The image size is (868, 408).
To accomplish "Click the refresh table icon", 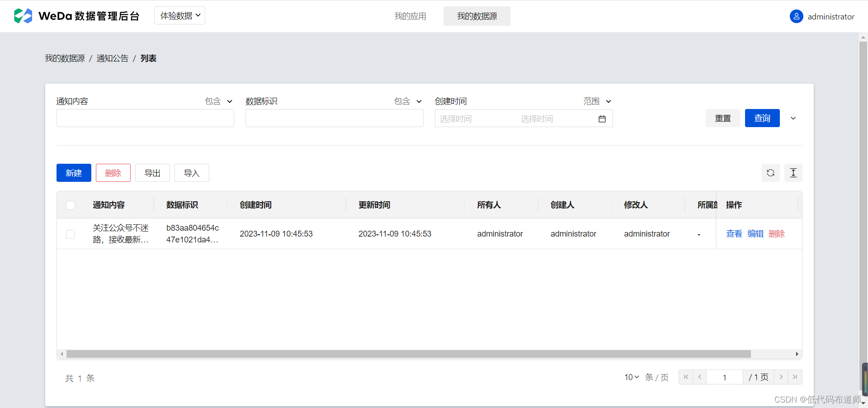I will point(771,173).
